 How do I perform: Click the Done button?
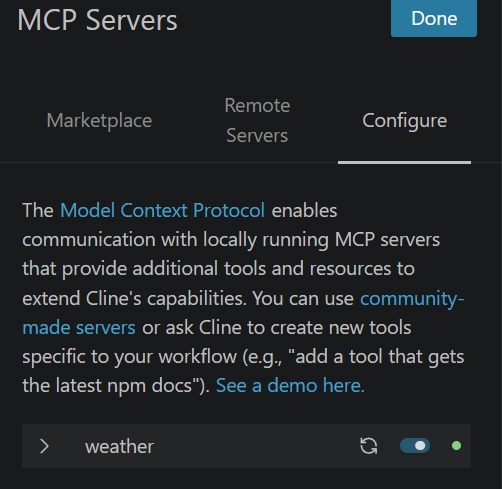click(434, 18)
